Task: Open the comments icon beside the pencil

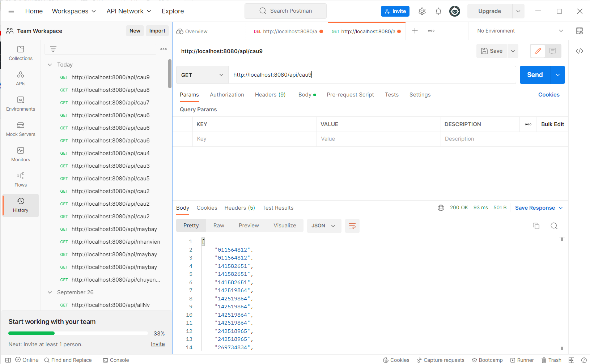Action: point(553,51)
